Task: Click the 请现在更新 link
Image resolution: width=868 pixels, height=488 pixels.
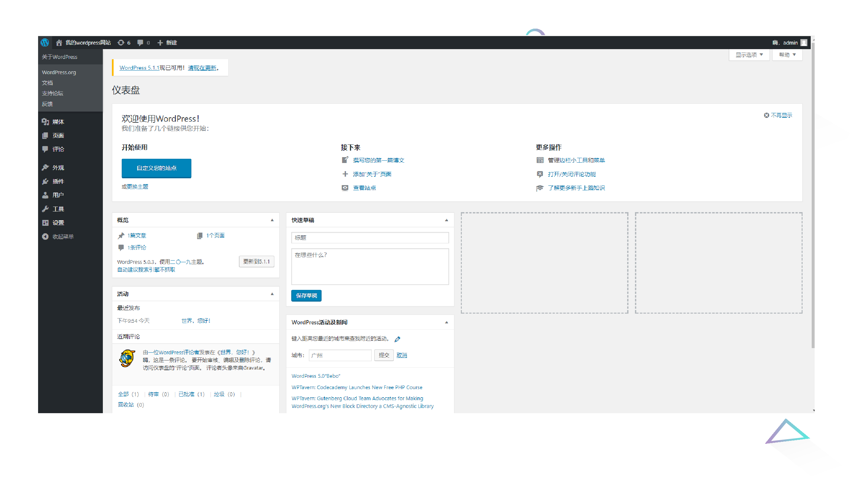Action: (202, 68)
